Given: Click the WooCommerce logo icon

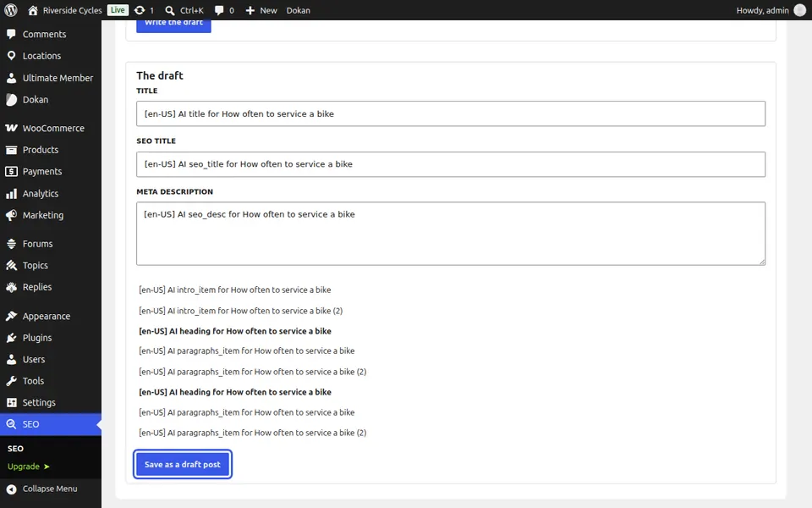Looking at the screenshot, I should 11,128.
